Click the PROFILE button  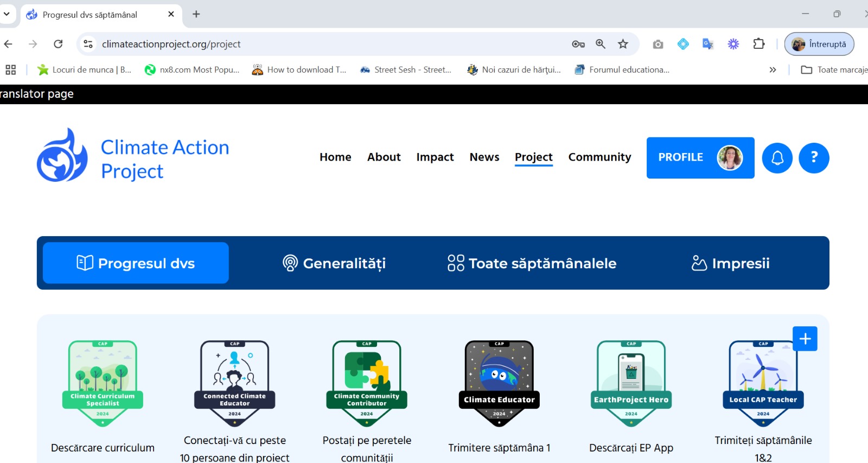tap(700, 157)
